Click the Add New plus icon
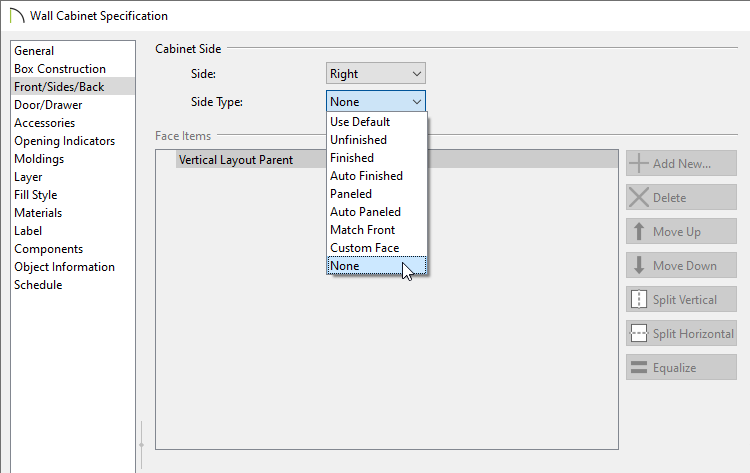The height and width of the screenshot is (473, 750). (x=639, y=164)
